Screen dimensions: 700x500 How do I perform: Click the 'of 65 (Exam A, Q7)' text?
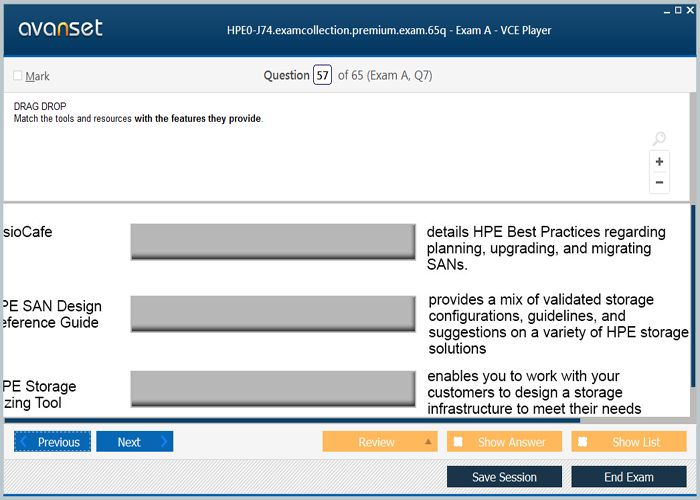coord(385,75)
